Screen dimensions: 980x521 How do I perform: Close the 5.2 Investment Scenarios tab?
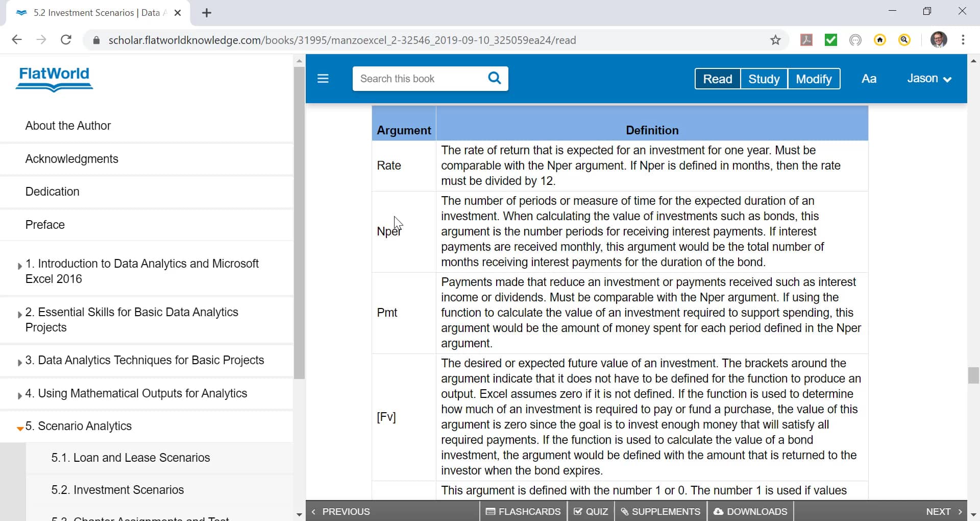point(178,13)
